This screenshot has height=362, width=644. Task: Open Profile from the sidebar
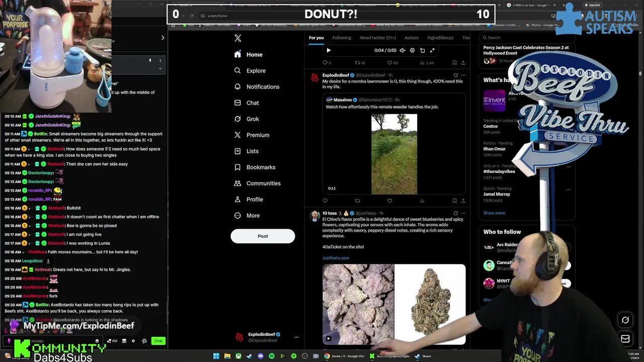coord(249,199)
